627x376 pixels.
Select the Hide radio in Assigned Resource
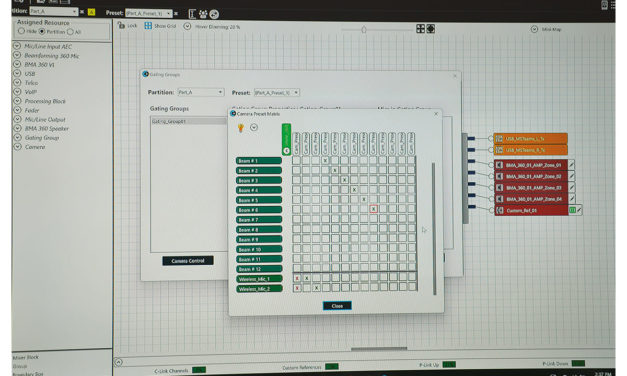(21, 31)
